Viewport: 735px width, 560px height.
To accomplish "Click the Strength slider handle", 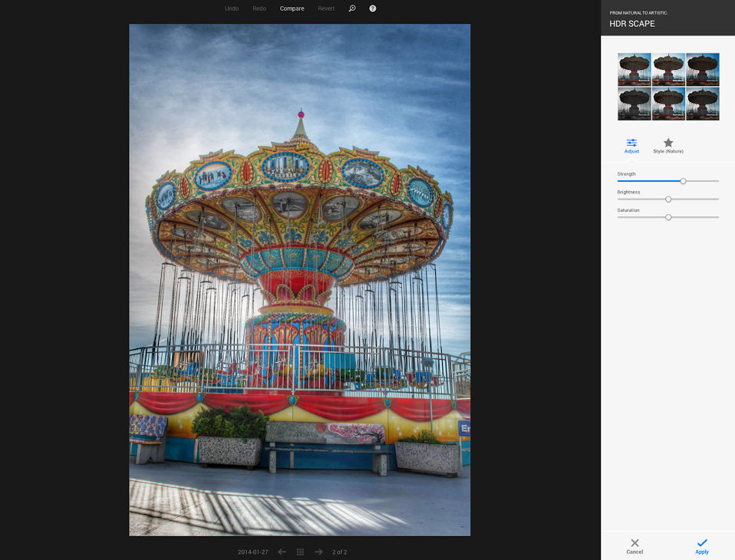I will [x=682, y=181].
